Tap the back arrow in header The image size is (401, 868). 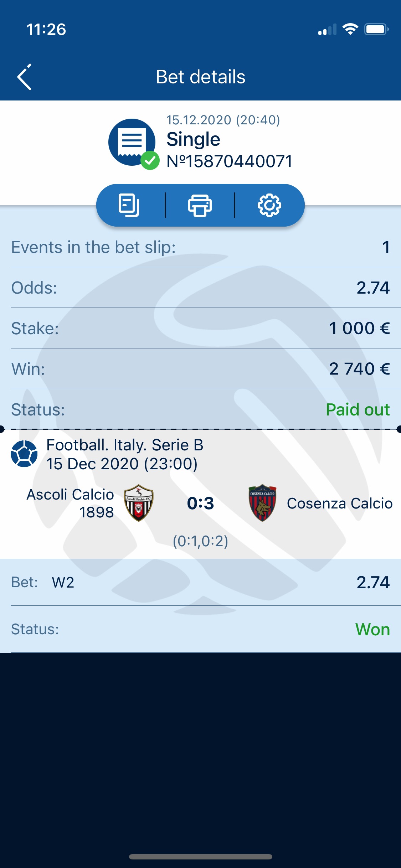tap(24, 77)
